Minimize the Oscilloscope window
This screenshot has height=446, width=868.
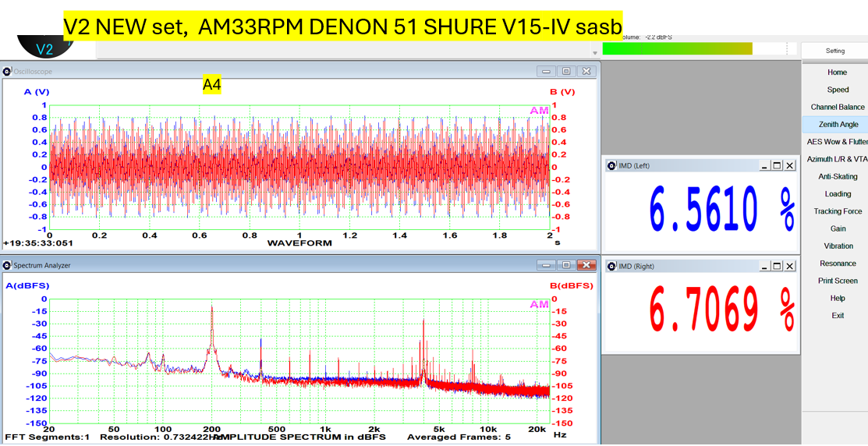(547, 71)
